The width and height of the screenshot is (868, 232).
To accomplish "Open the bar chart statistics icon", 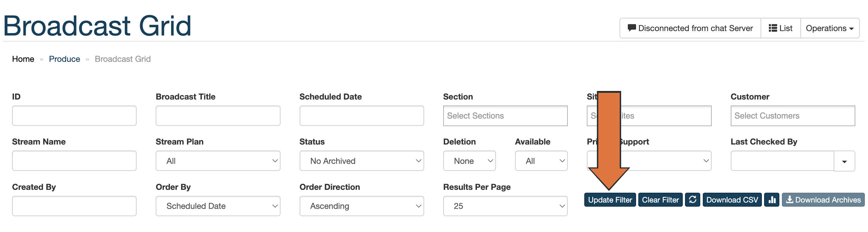I will point(772,200).
